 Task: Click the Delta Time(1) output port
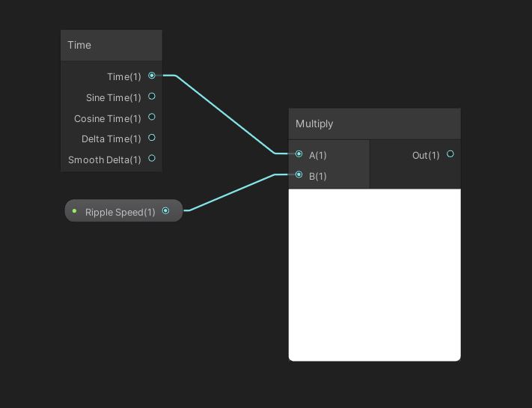(152, 138)
